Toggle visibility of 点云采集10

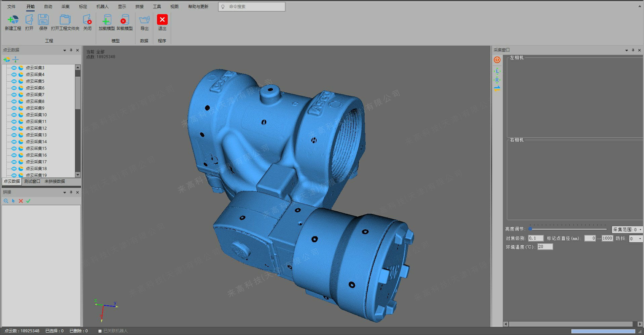tap(14, 115)
